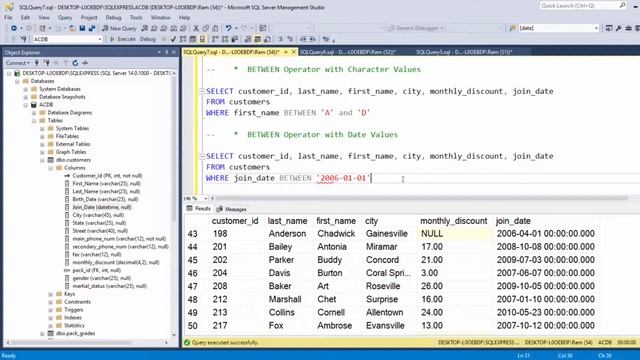640x360 pixels.
Task: Collapse the dbo.customers table node
Action: (x=42, y=160)
